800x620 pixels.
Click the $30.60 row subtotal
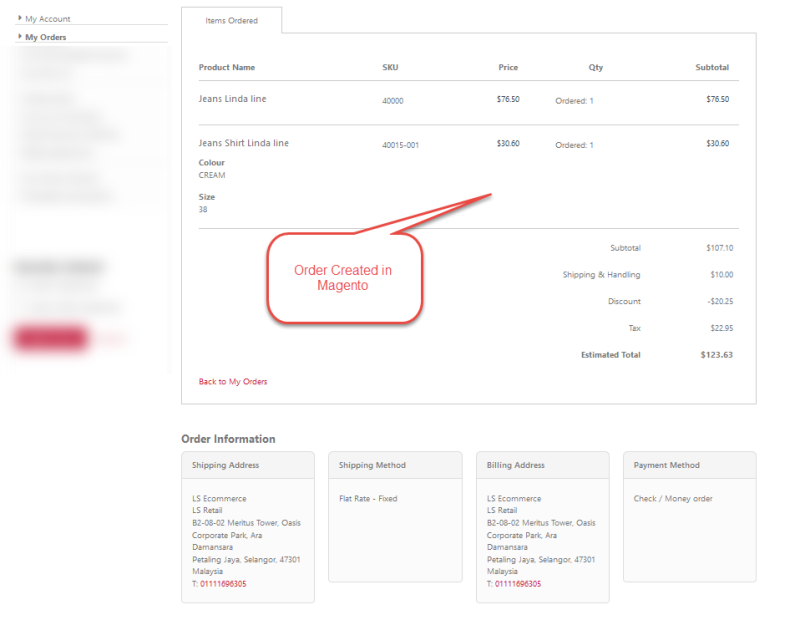coord(718,144)
